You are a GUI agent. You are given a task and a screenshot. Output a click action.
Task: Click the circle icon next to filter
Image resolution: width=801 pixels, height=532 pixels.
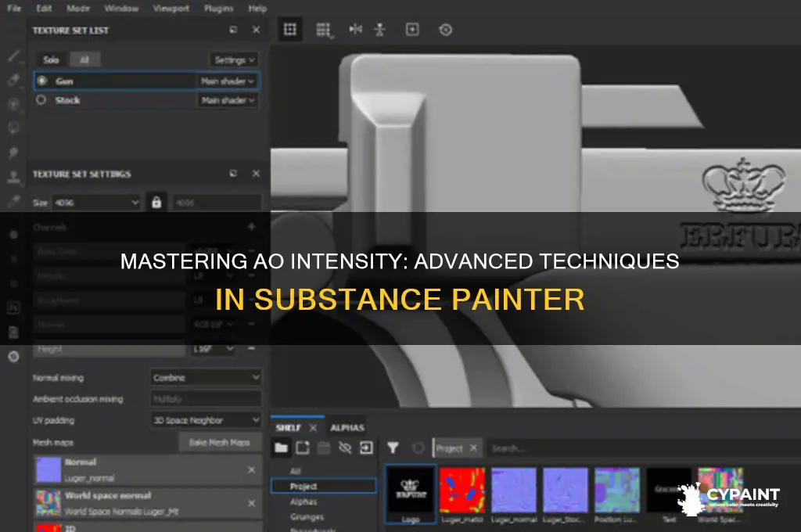[418, 448]
